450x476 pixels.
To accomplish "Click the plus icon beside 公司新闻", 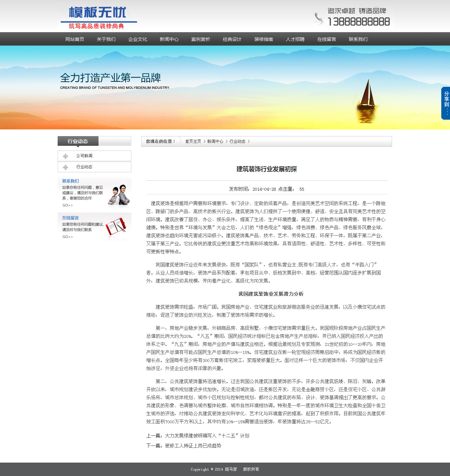I will [66, 156].
